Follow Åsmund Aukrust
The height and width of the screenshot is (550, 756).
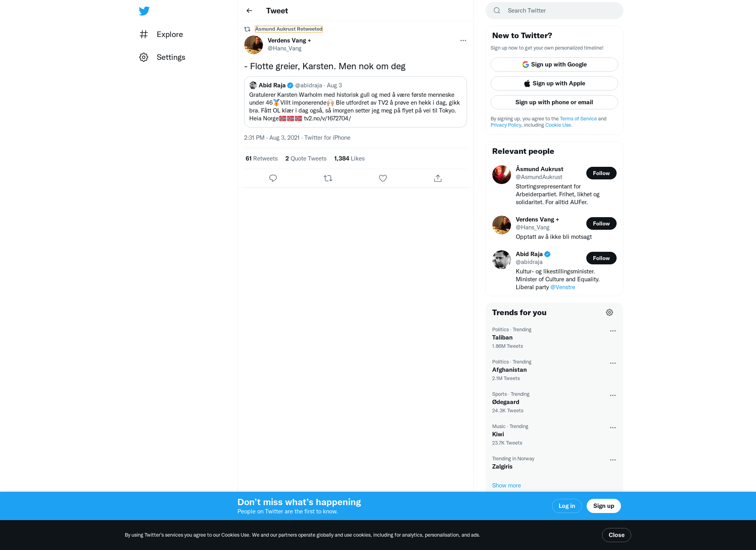pyautogui.click(x=601, y=173)
